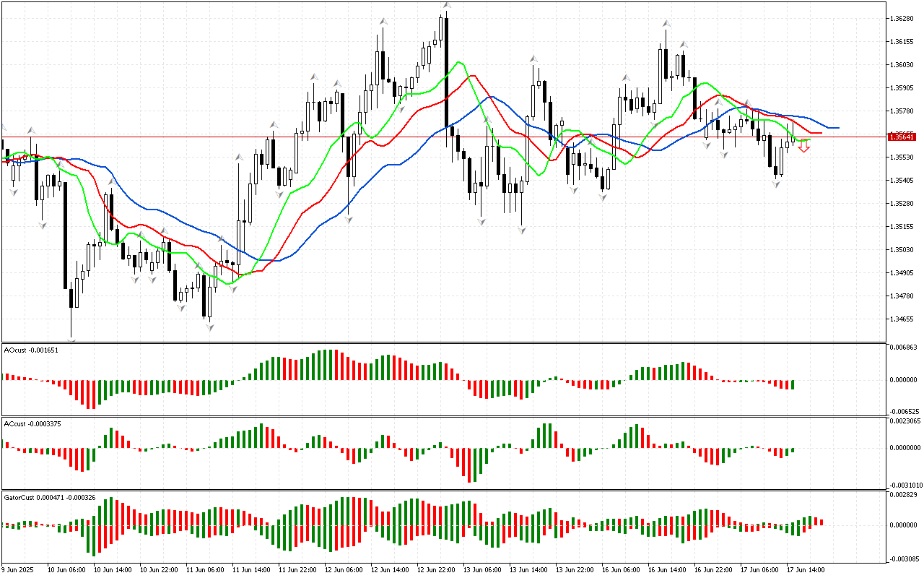Click the 0.002829 scale value in Gator panel
924x578 pixels.
902,495
